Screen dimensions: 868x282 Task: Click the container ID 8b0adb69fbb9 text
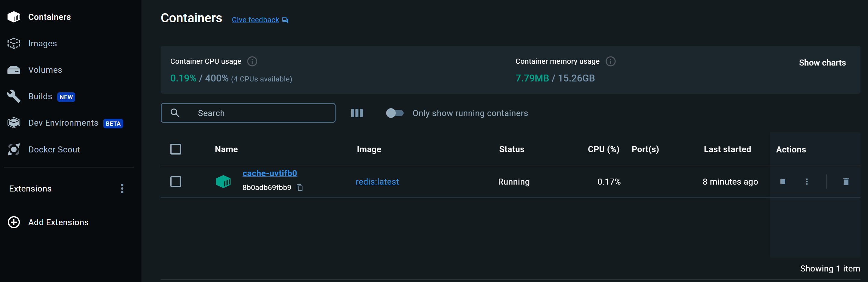(267, 187)
